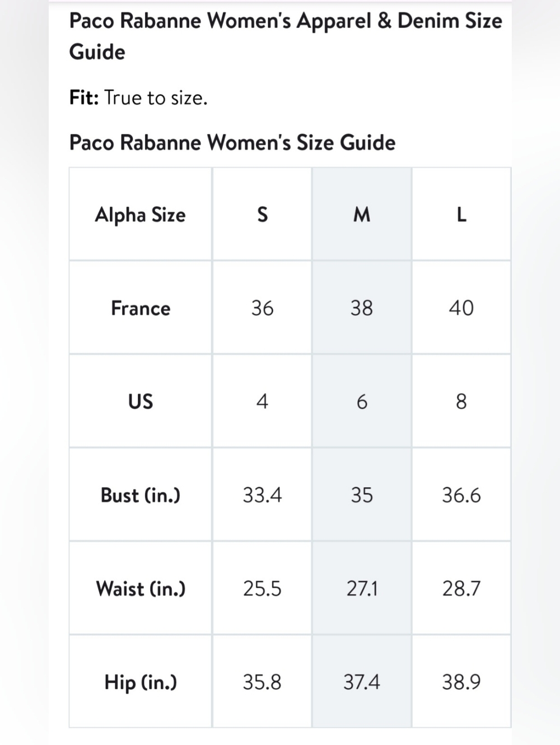Viewport: 560px width, 745px height.
Task: Click the Waist (in.) row label
Action: (141, 588)
